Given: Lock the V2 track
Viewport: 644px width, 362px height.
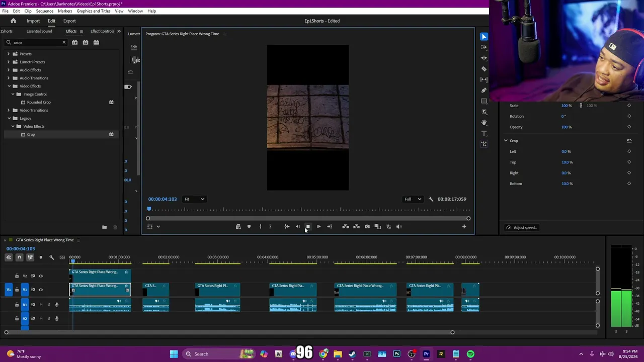Looking at the screenshot, I should 17,276.
